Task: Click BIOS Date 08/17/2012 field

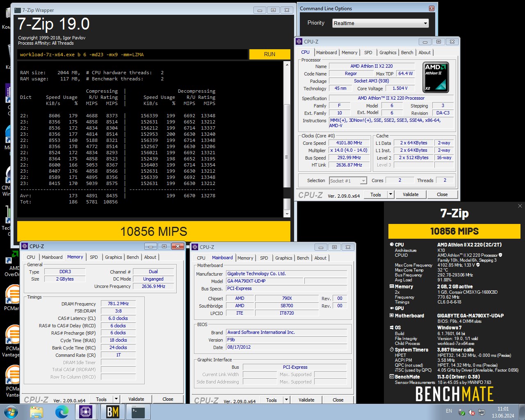Action: pyautogui.click(x=286, y=347)
